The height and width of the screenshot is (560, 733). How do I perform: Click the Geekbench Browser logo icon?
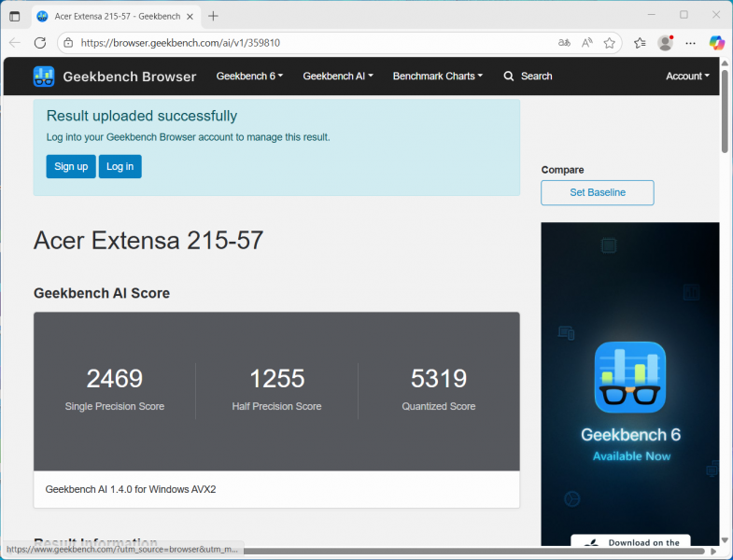pyautogui.click(x=44, y=77)
